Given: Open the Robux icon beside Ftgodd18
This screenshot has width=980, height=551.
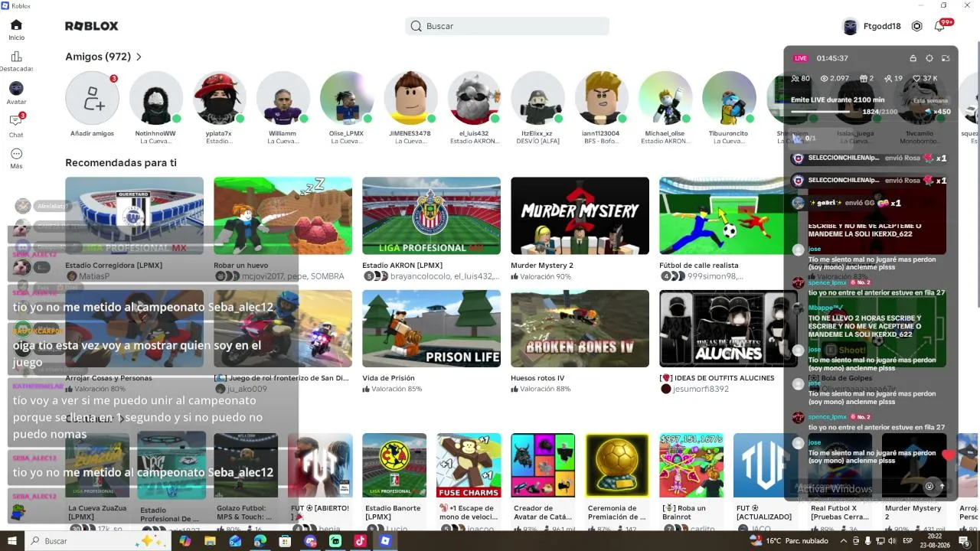Looking at the screenshot, I should point(916,26).
